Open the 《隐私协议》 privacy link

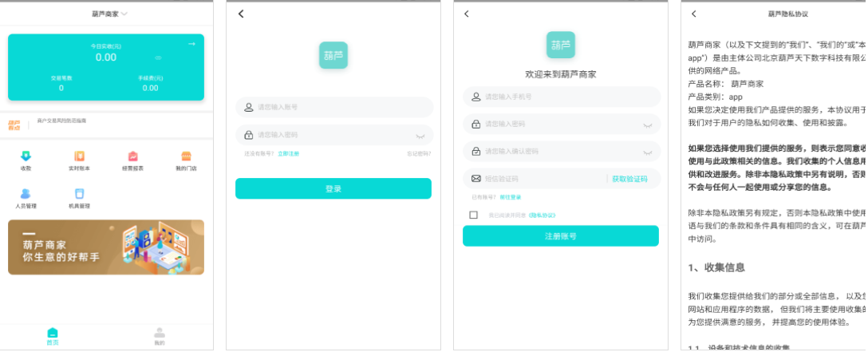click(542, 216)
